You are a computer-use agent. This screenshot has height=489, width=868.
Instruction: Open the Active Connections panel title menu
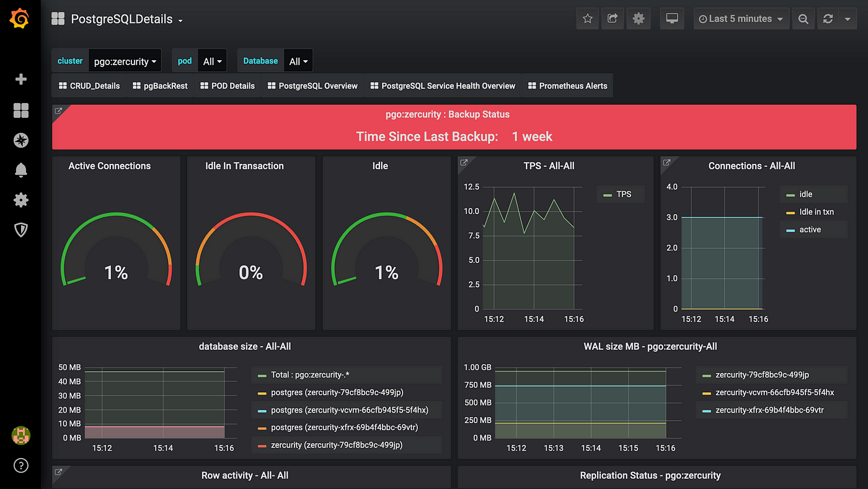click(x=110, y=166)
